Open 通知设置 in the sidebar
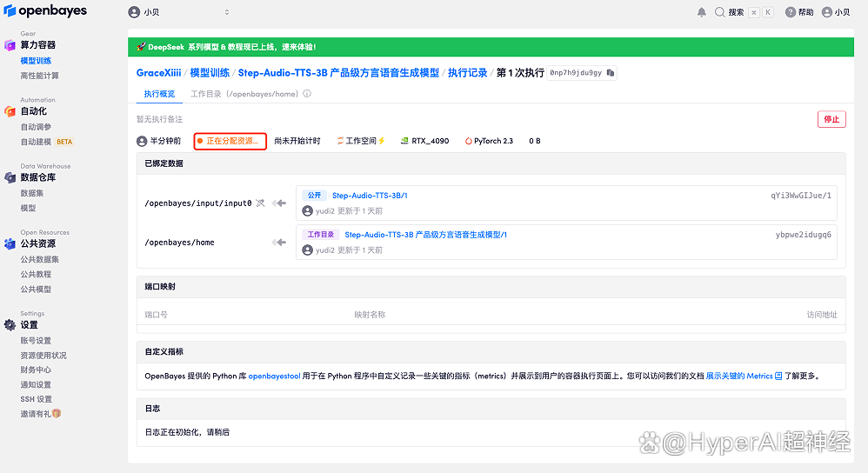The height and width of the screenshot is (473, 868). coord(36,384)
